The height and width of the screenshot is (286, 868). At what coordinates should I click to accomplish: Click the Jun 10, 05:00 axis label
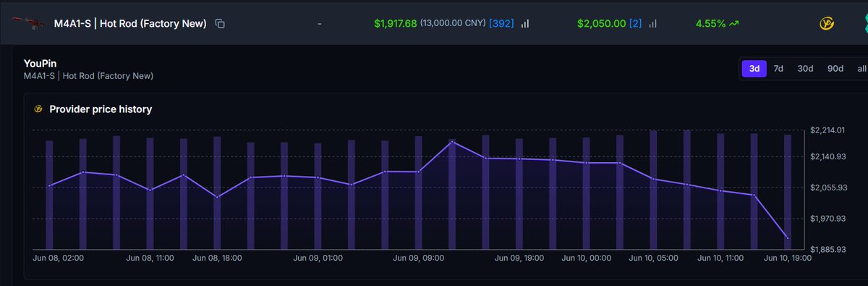pos(654,257)
